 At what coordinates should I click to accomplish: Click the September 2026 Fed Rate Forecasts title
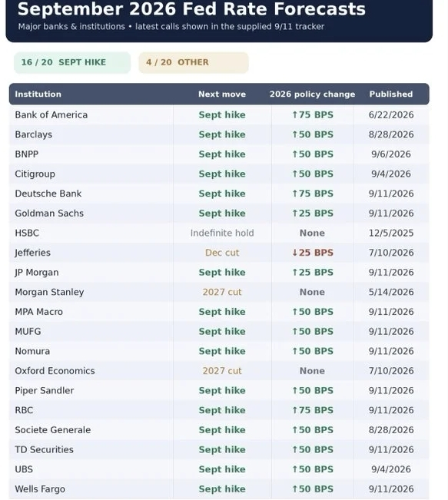(191, 9)
